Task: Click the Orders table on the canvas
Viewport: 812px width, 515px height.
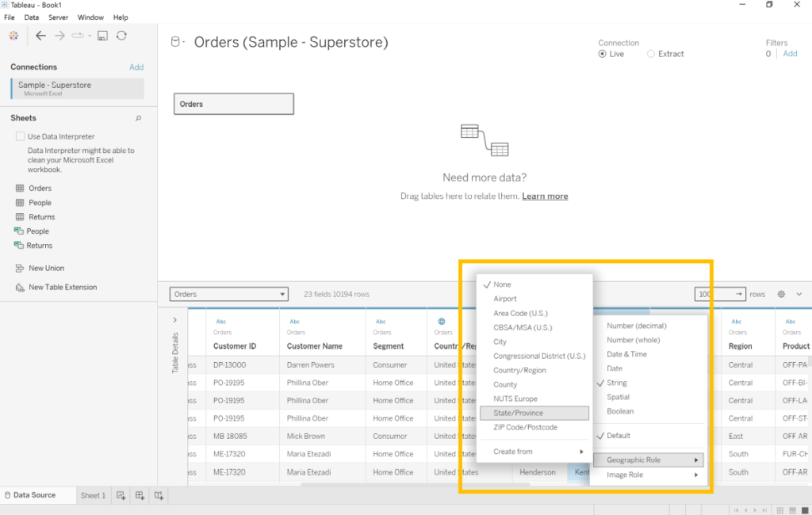Action: (x=234, y=104)
